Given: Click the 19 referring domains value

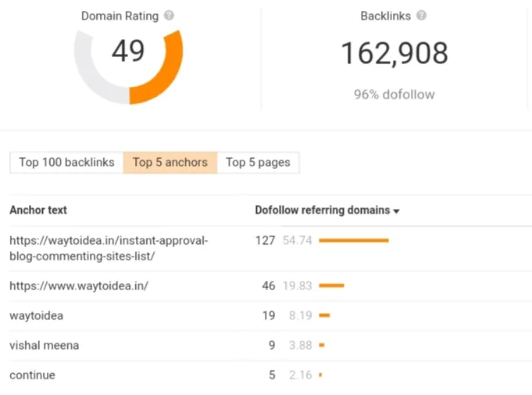Looking at the screenshot, I should tap(268, 316).
